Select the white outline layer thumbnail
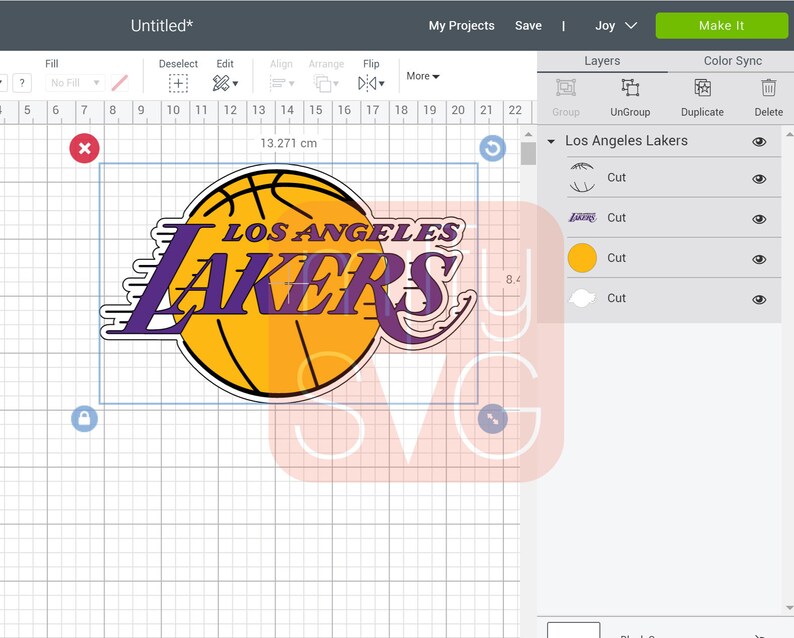 pos(582,298)
